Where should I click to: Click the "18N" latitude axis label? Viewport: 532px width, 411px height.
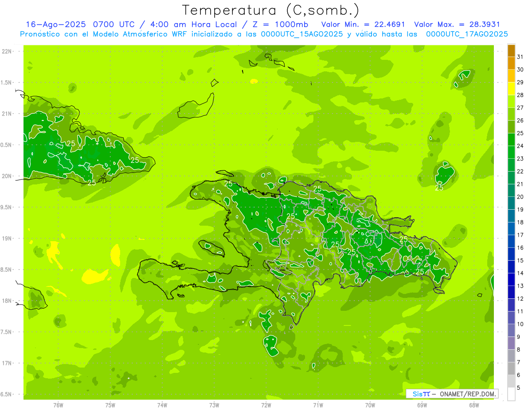[7, 301]
